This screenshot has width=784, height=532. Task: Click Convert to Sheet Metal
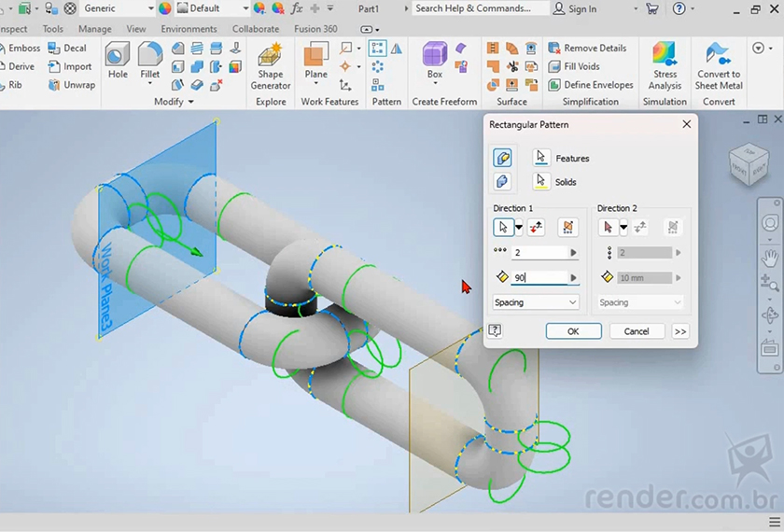click(719, 65)
